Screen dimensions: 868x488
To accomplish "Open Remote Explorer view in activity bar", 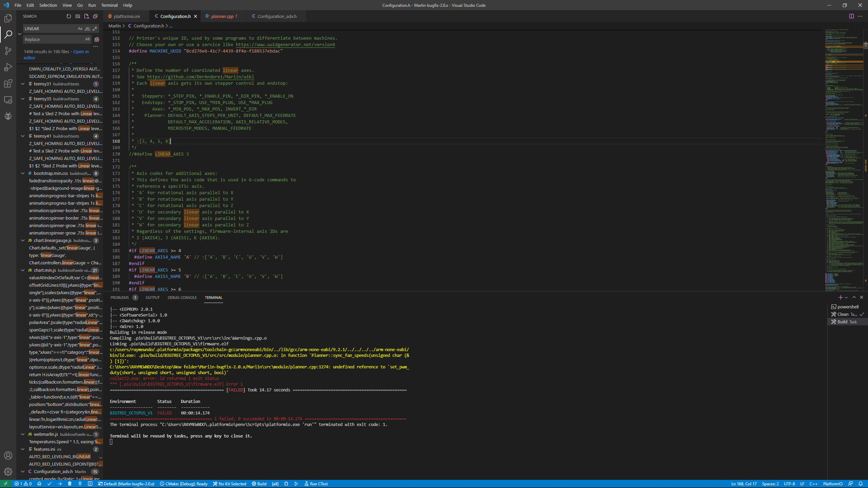I will point(8,100).
